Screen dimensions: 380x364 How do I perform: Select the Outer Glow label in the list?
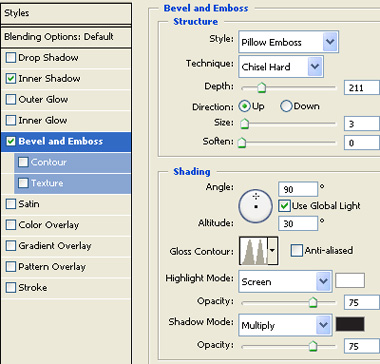(x=43, y=100)
